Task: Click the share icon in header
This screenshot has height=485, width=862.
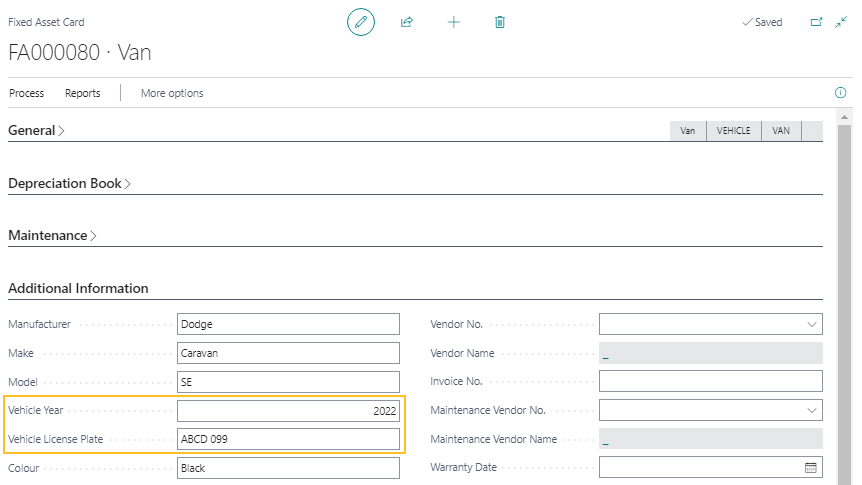Action: (x=407, y=22)
